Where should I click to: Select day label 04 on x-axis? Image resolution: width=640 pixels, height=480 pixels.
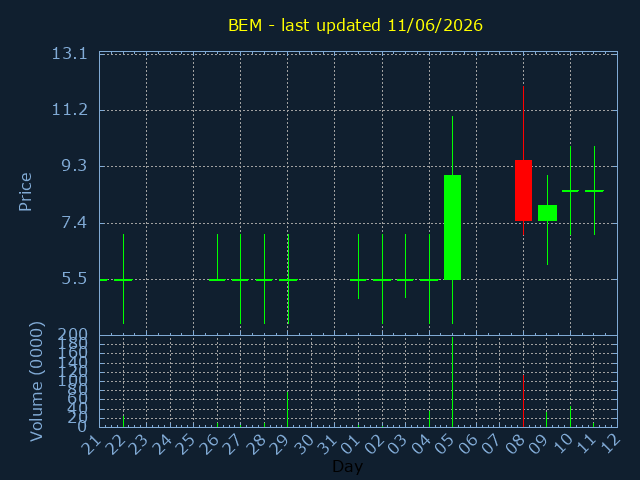(x=420, y=445)
